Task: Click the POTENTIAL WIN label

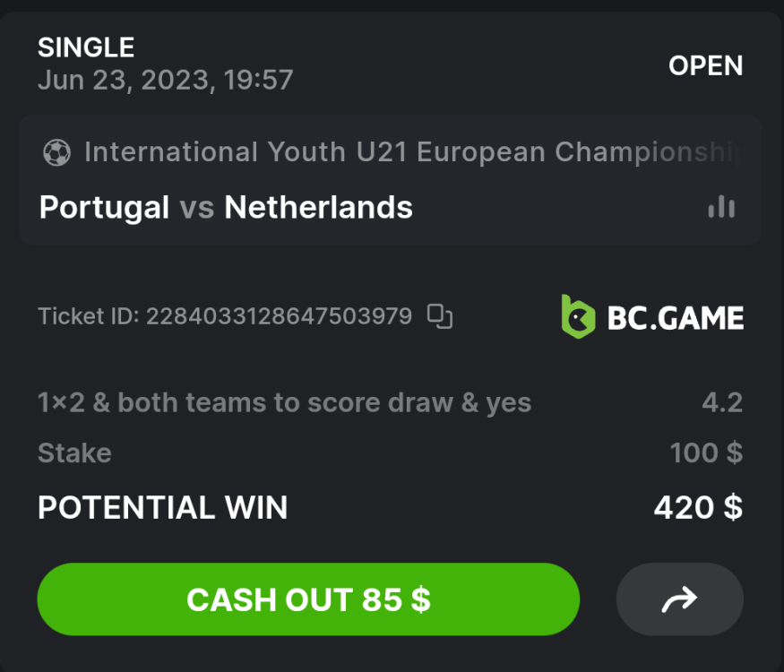Action: tap(162, 508)
